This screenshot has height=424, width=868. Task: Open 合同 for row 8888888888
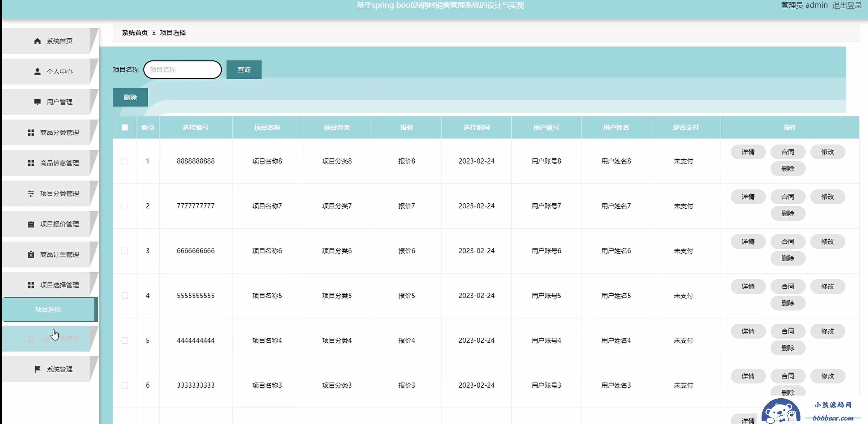(788, 152)
